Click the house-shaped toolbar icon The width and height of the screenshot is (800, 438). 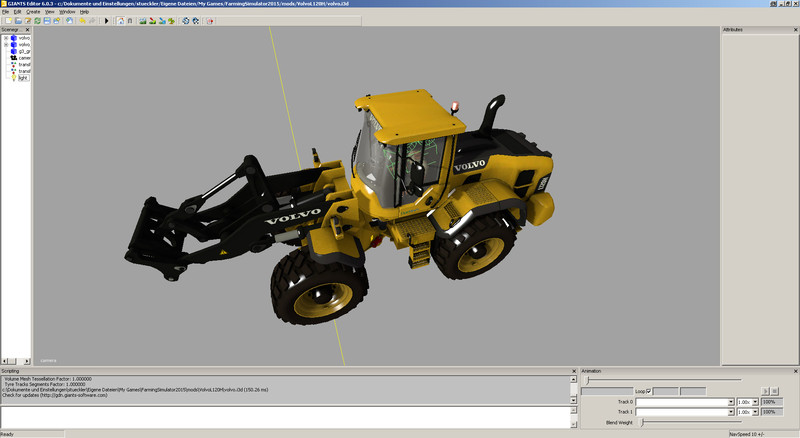click(120, 21)
